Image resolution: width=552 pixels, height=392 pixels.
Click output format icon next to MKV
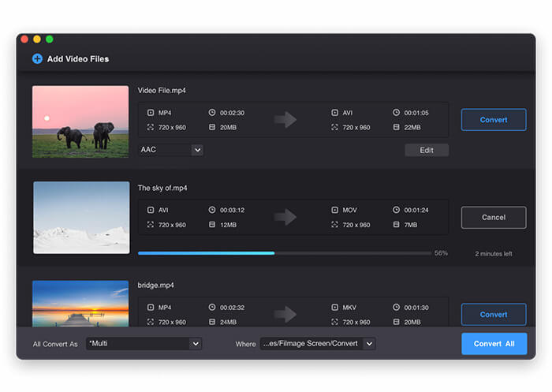pyautogui.click(x=335, y=308)
